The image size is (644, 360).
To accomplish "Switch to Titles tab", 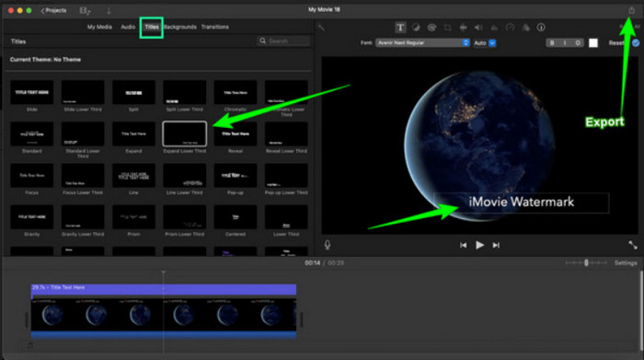I will (152, 27).
